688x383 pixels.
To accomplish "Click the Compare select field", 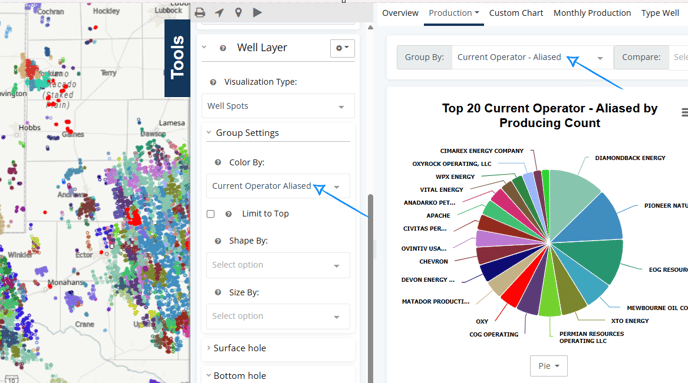I will 678,57.
